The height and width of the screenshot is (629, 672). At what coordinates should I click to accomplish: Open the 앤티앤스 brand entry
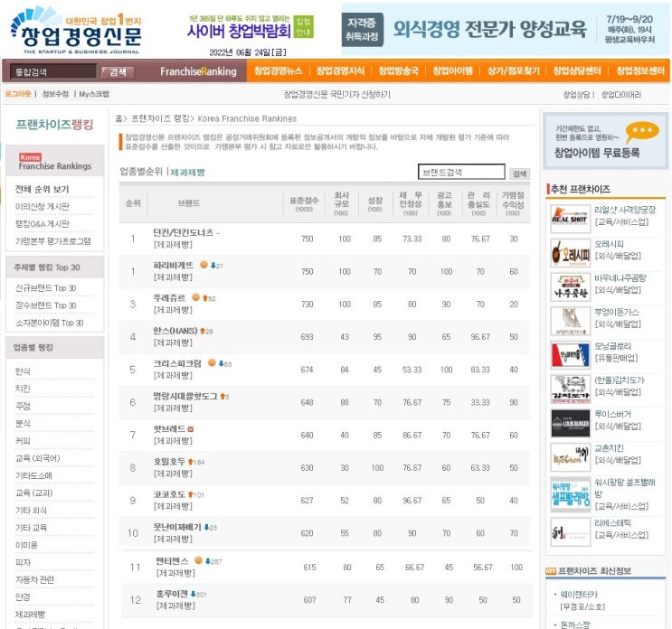[x=172, y=561]
